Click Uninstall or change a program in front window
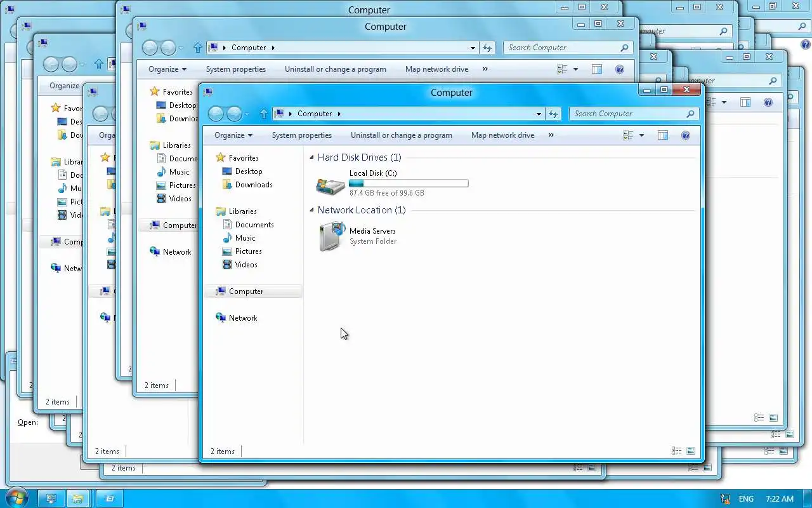812x508 pixels. [402, 135]
